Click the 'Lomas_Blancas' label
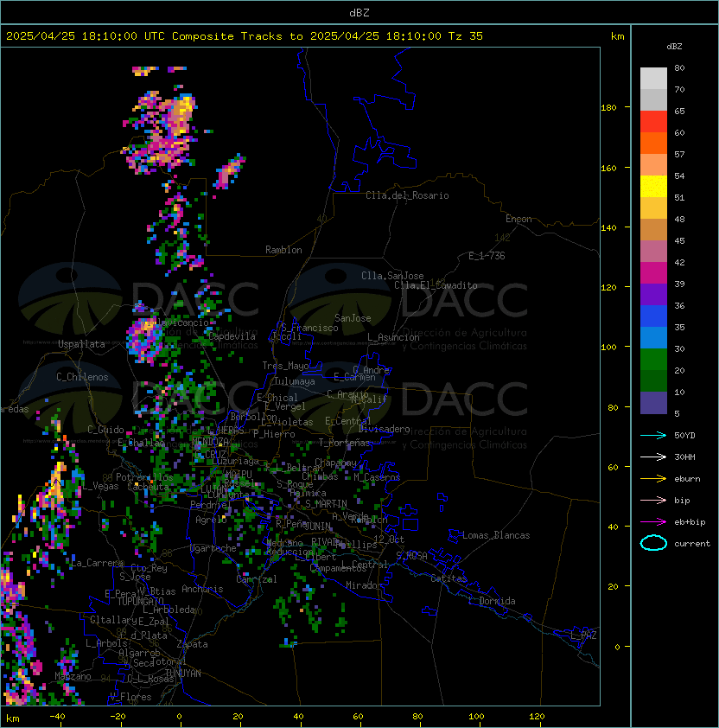The image size is (719, 728). point(496,535)
